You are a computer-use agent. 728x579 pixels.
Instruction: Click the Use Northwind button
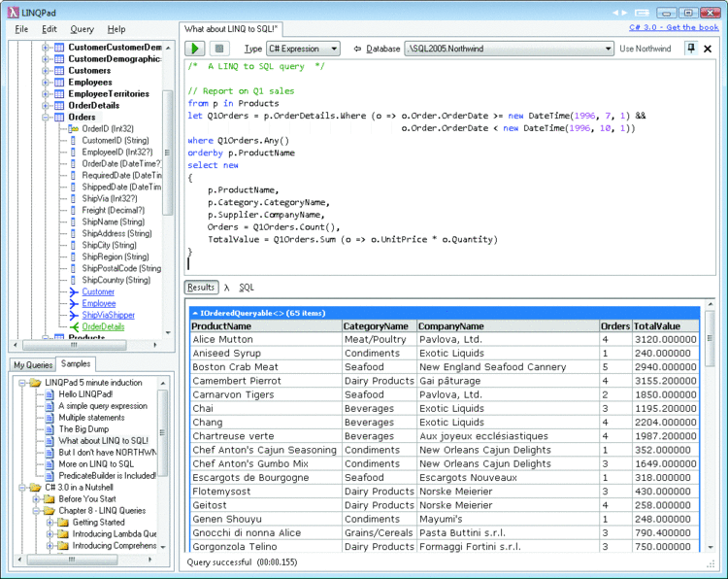pos(645,49)
